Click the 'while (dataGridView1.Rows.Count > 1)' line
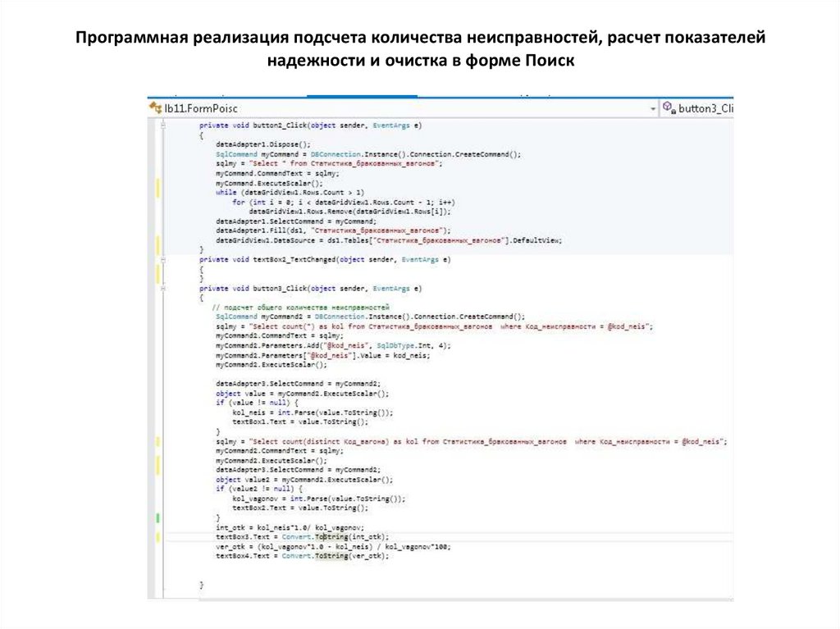This screenshot has width=840, height=629. [290, 193]
